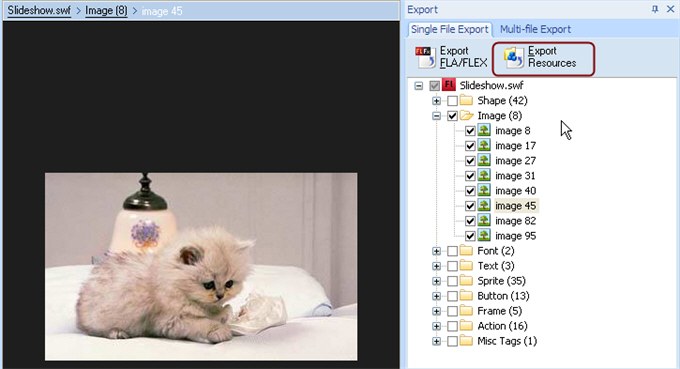Click the kitten image preview
680x369 pixels.
click(201, 267)
